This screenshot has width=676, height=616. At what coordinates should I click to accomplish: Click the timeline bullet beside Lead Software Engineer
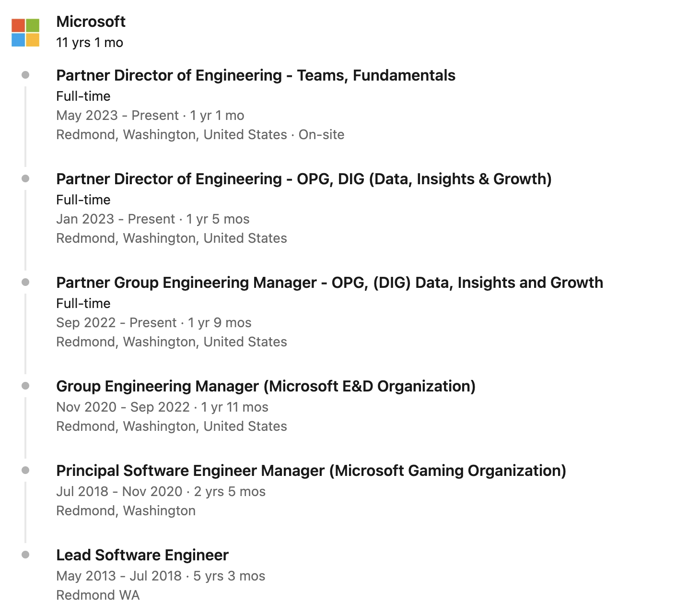pyautogui.click(x=25, y=555)
